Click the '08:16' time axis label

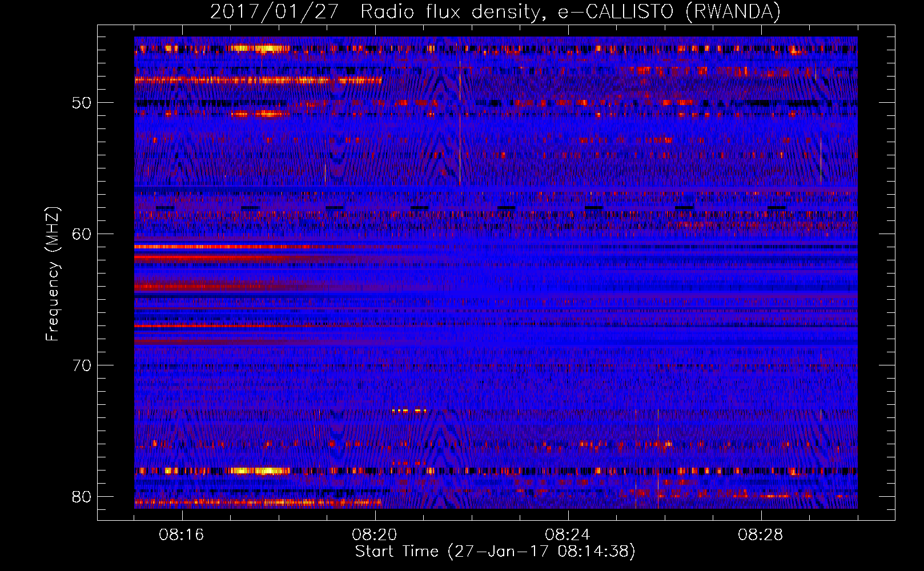coord(182,535)
